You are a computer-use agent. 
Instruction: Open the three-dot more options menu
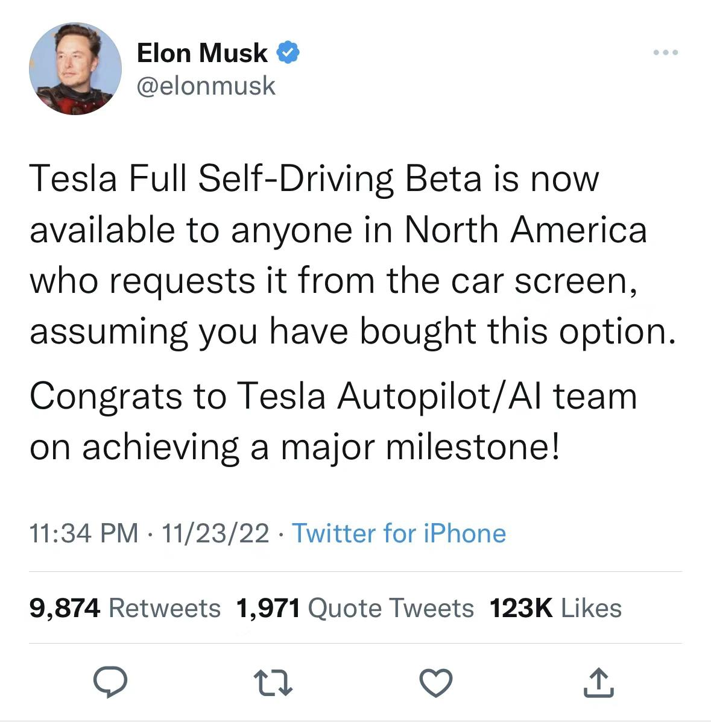pyautogui.click(x=666, y=53)
